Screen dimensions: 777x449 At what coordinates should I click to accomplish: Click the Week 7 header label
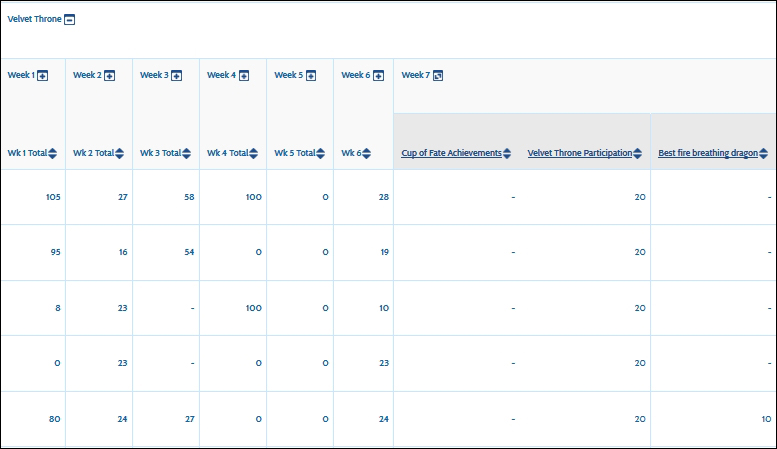click(416, 75)
